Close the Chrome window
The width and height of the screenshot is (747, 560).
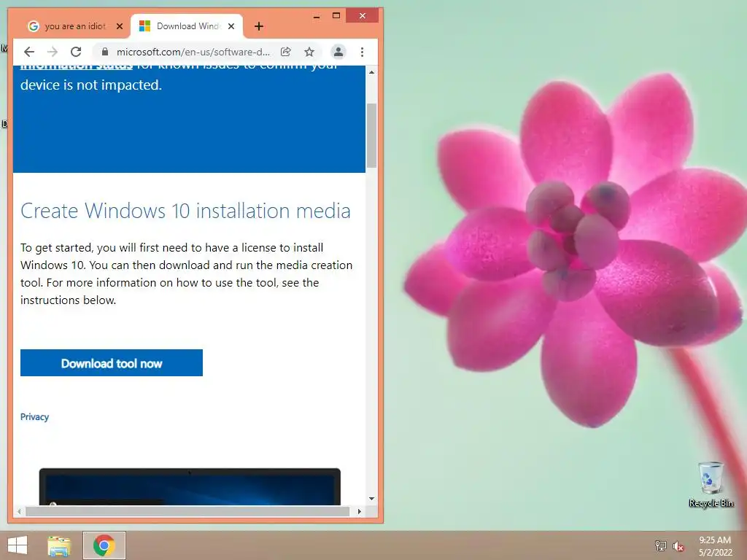pos(362,16)
